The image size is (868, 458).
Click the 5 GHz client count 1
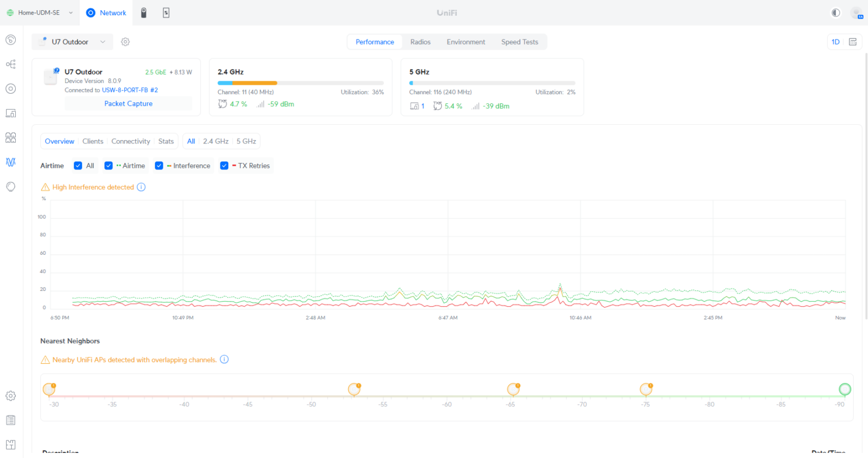click(x=423, y=106)
